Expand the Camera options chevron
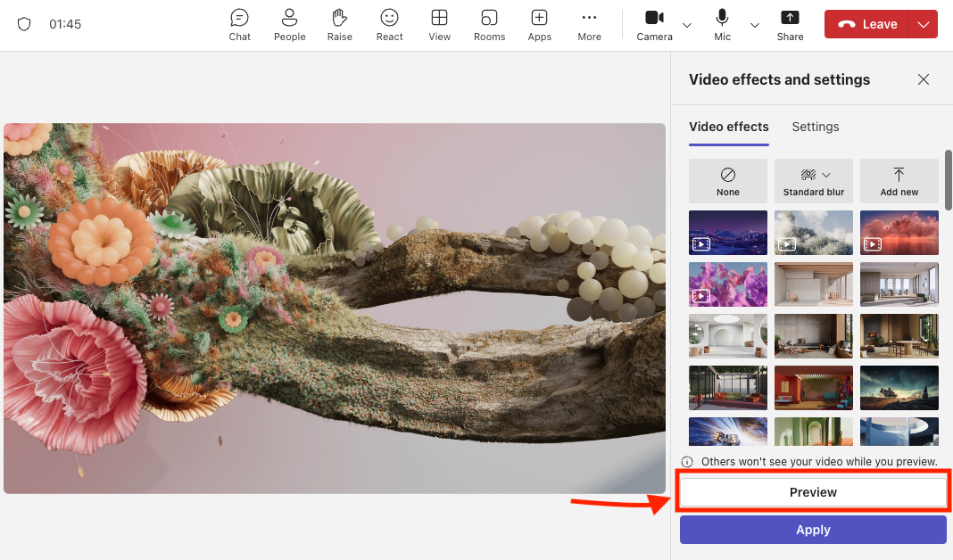 pos(687,26)
